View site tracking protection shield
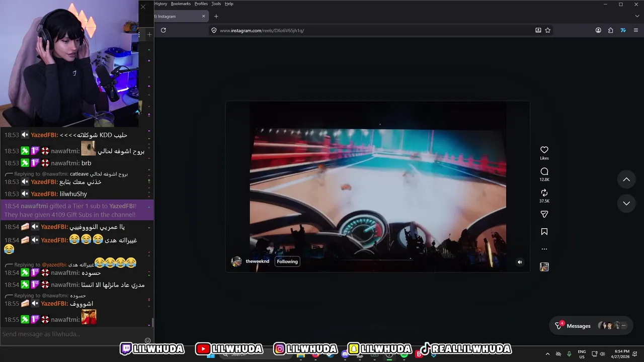 (x=214, y=30)
